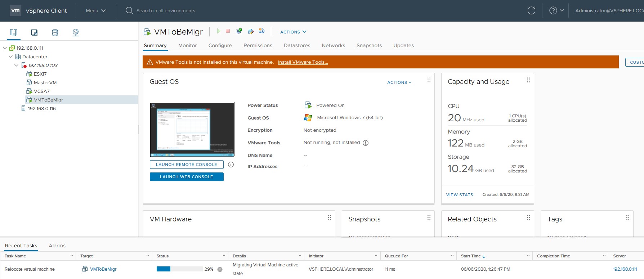This screenshot has width=644, height=279.
Task: Open Target column filter dropdown
Action: pos(147,256)
